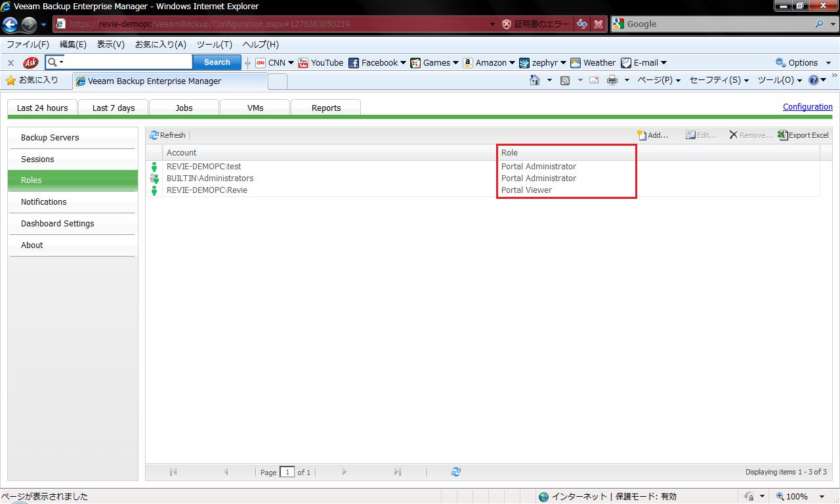840x504 pixels.
Task: Click the Weather toolbar shortcut
Action: pyautogui.click(x=593, y=63)
